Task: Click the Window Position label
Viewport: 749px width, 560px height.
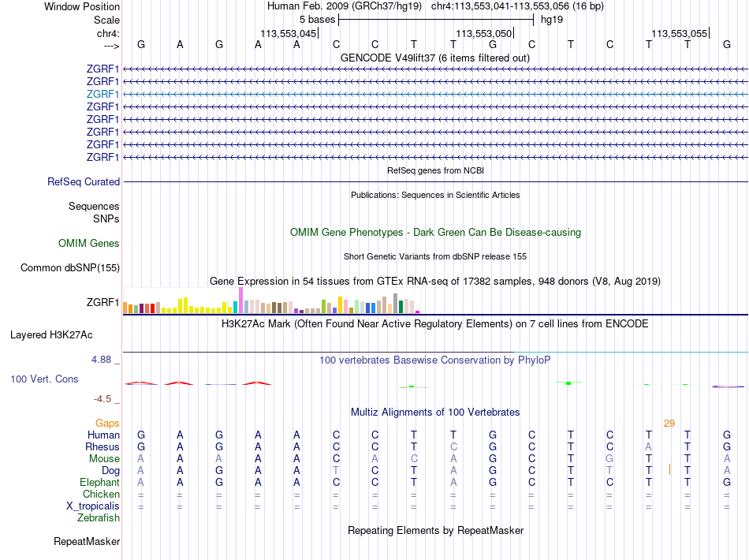Action: pyautogui.click(x=82, y=6)
